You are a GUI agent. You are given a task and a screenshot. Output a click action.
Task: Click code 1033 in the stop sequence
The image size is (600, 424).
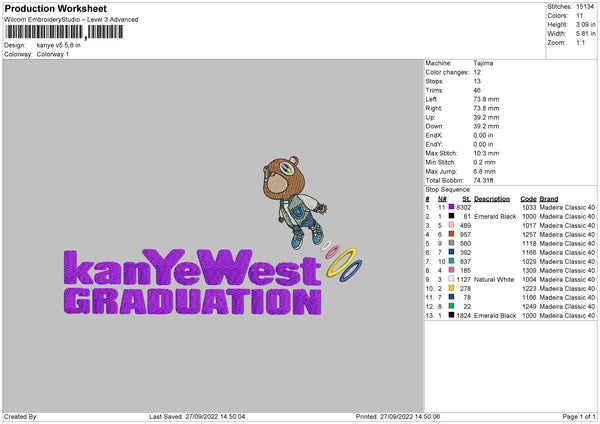529,207
